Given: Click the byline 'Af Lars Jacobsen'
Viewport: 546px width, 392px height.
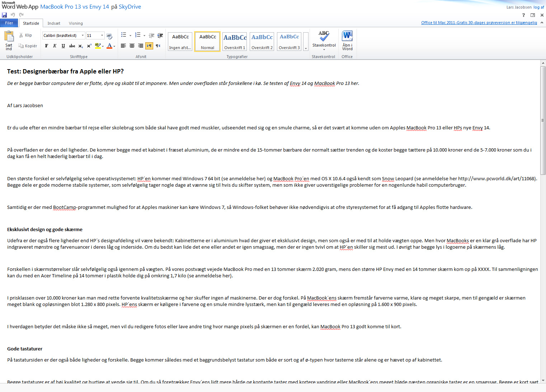Looking at the screenshot, I should [25, 105].
